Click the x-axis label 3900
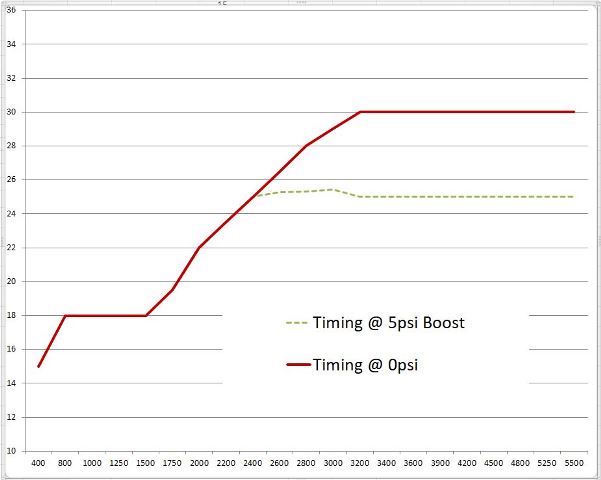 coord(440,463)
